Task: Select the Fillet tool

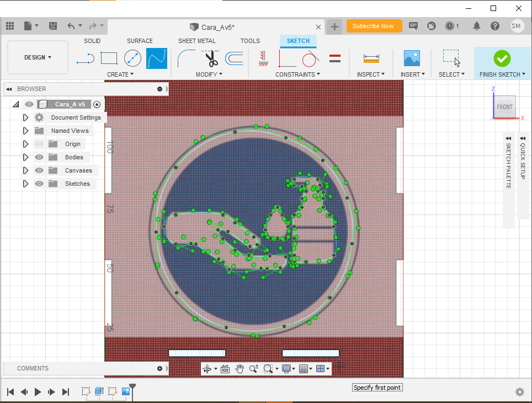Action: coord(187,58)
